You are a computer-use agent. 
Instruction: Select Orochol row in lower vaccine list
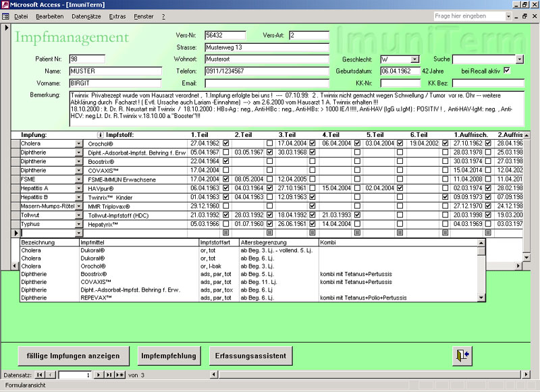(248, 266)
